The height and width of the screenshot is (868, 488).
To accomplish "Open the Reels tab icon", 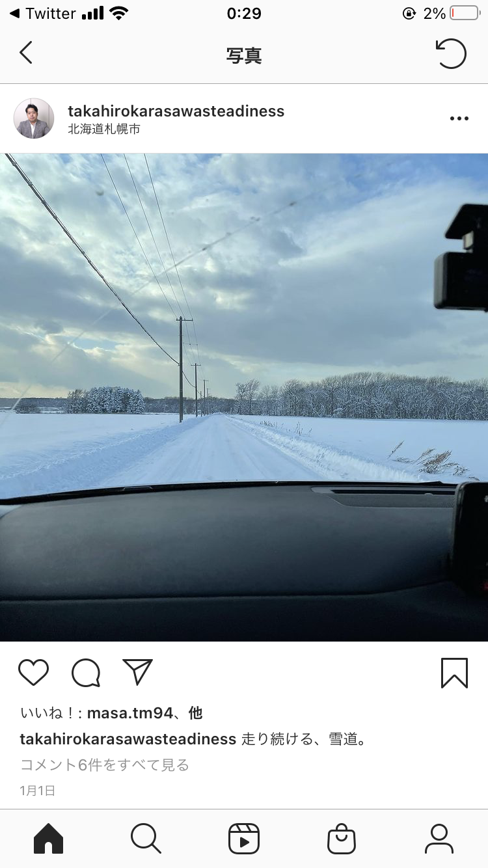I will click(244, 839).
